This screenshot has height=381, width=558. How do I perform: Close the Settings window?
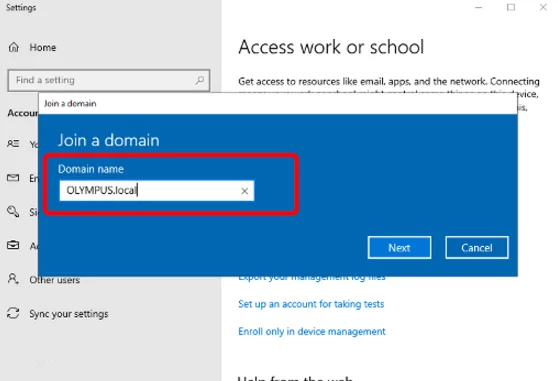(543, 7)
